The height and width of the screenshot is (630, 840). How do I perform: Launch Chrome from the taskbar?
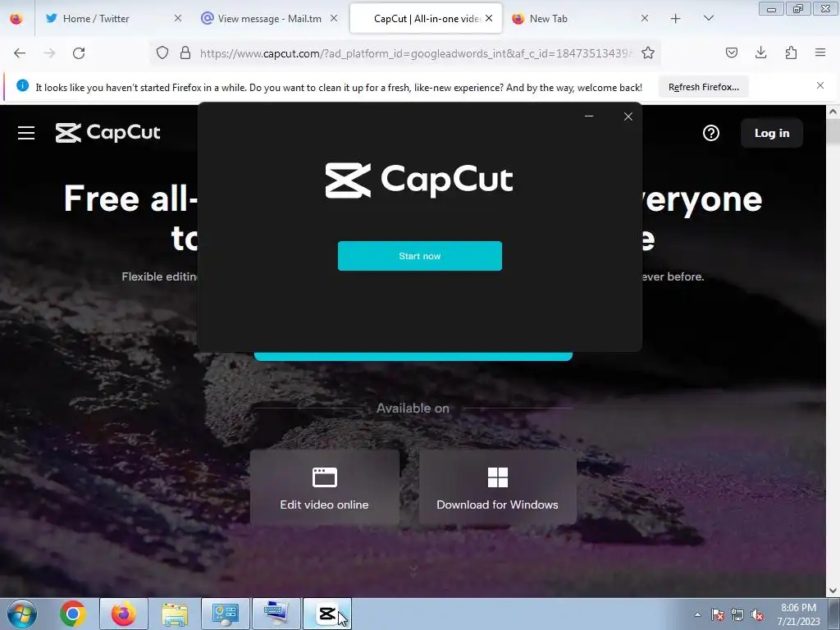click(73, 614)
